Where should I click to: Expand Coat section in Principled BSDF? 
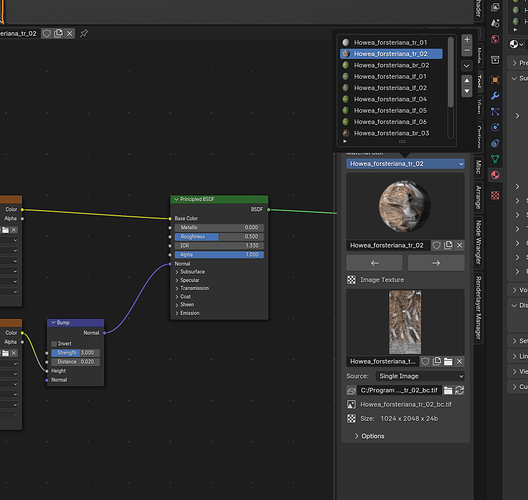tap(183, 297)
